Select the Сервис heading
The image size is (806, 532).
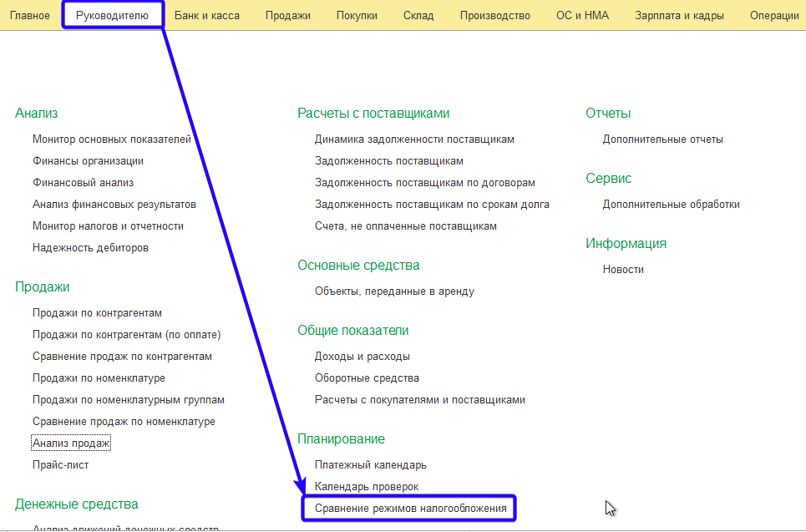[x=609, y=179]
